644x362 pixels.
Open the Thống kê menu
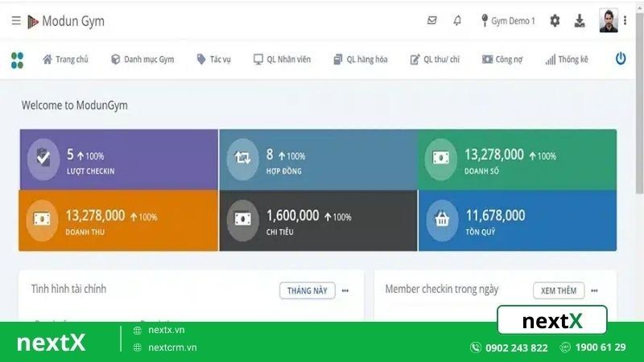click(x=567, y=60)
